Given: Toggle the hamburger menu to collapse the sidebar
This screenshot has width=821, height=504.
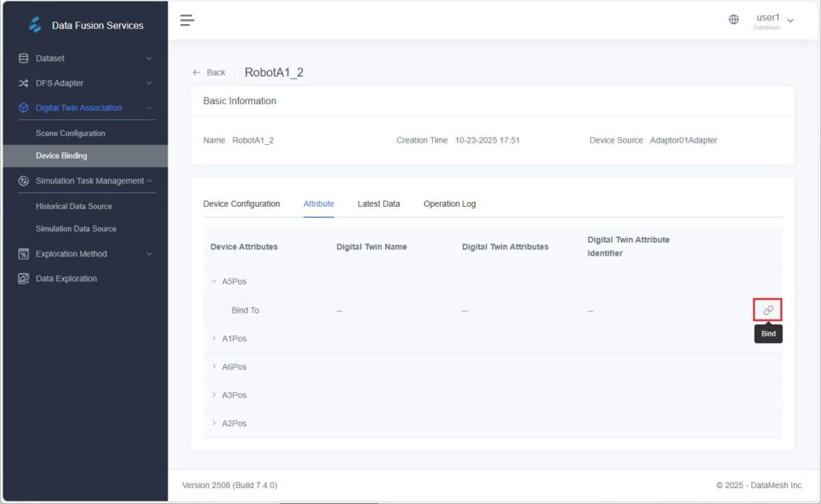Looking at the screenshot, I should tap(187, 20).
